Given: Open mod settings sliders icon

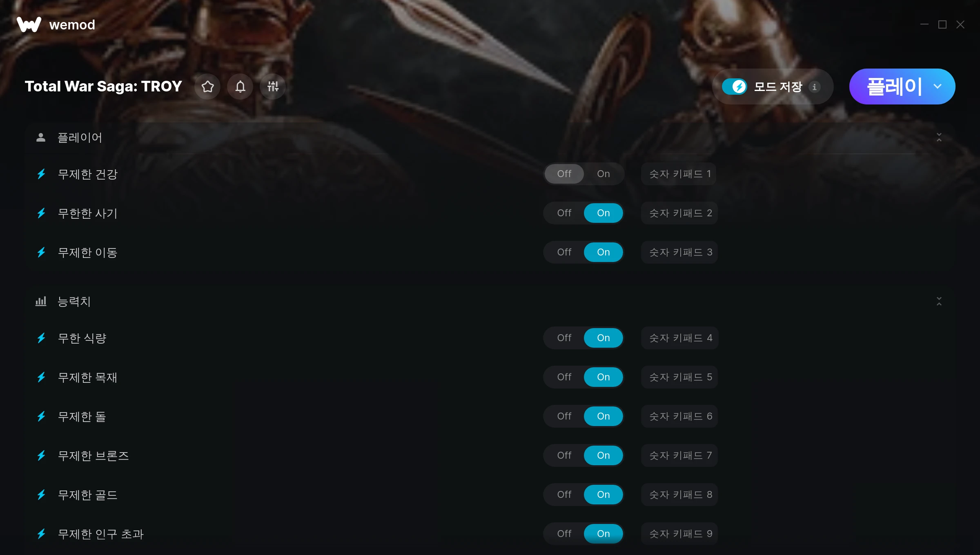Looking at the screenshot, I should (273, 87).
